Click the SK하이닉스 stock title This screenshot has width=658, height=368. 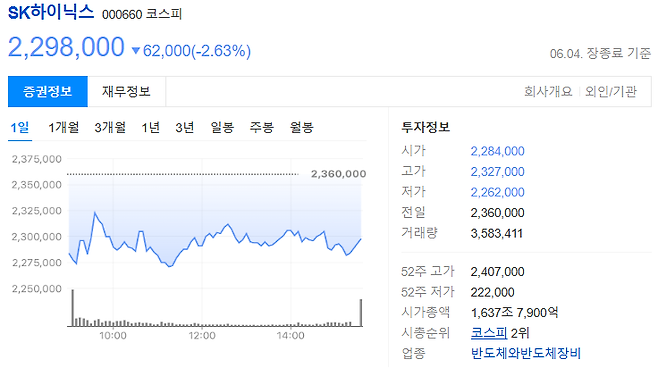tap(51, 12)
